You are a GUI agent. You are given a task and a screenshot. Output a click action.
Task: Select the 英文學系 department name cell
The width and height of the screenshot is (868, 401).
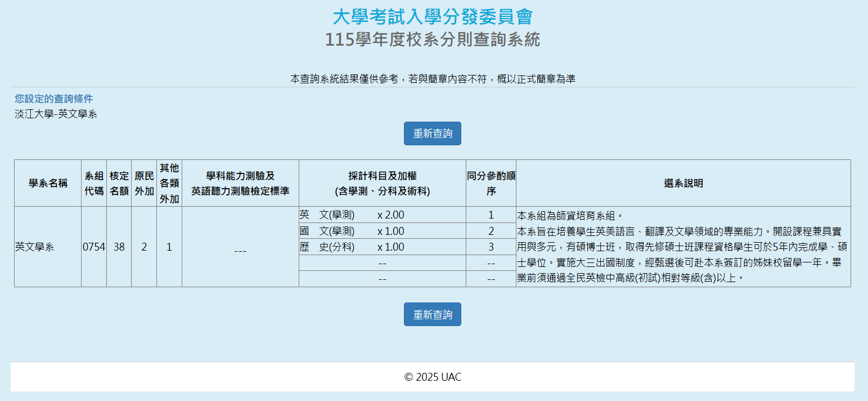(x=35, y=247)
